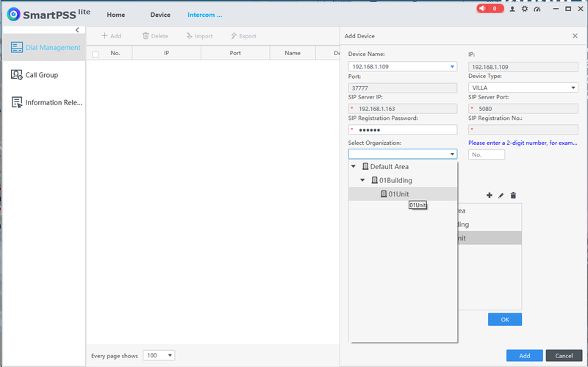Click the trash delete organization icon

point(513,195)
